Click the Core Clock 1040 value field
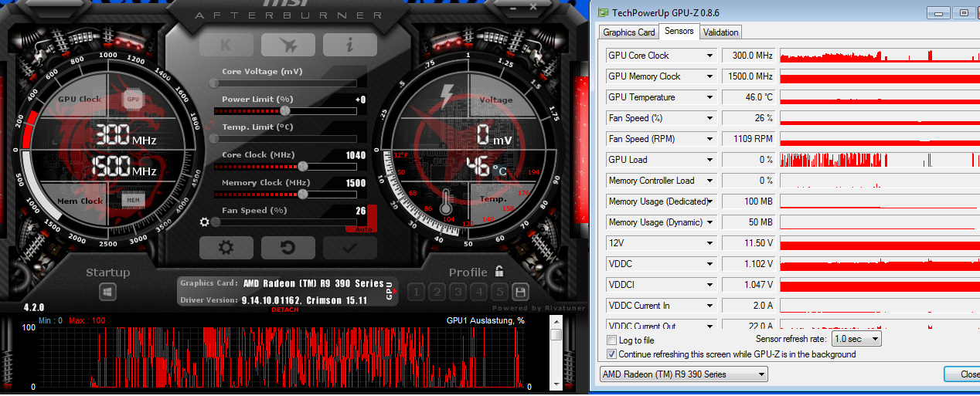The height and width of the screenshot is (396, 980). tap(356, 155)
